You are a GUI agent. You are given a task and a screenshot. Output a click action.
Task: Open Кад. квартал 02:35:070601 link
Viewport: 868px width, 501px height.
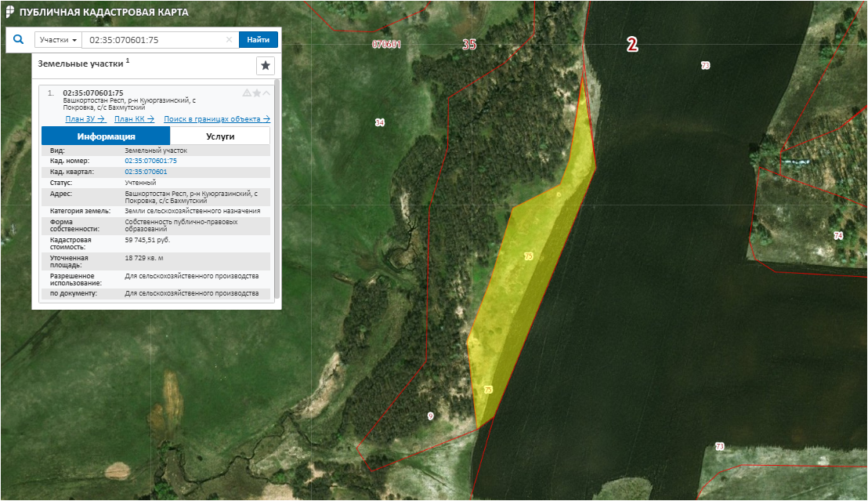coord(146,171)
